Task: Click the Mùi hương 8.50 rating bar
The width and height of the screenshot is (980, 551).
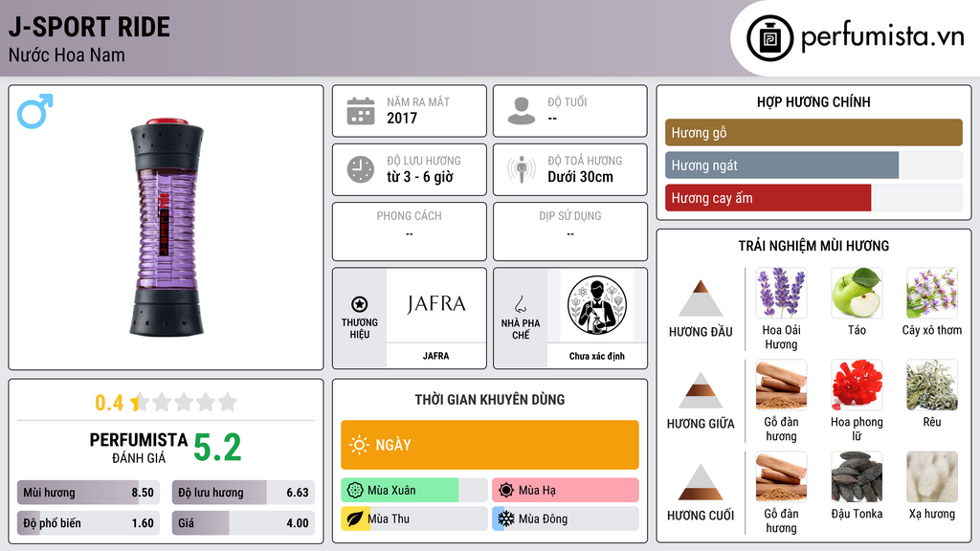Action: click(88, 493)
